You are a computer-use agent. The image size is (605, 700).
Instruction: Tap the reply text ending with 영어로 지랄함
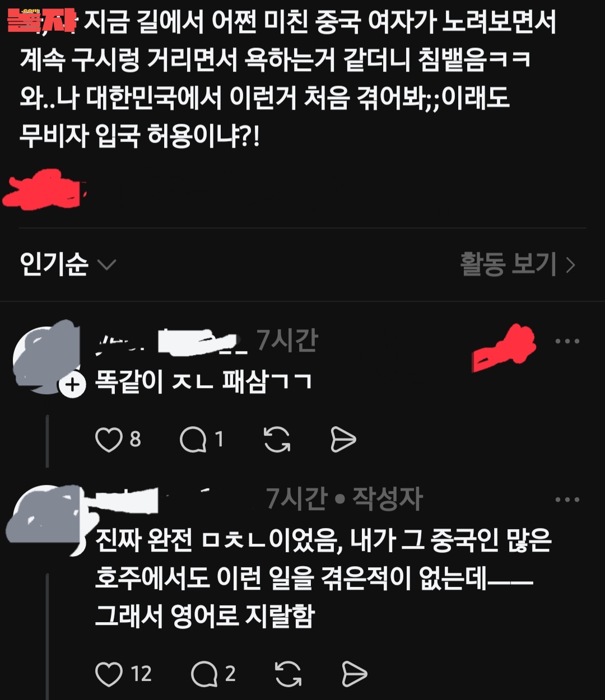click(x=324, y=578)
